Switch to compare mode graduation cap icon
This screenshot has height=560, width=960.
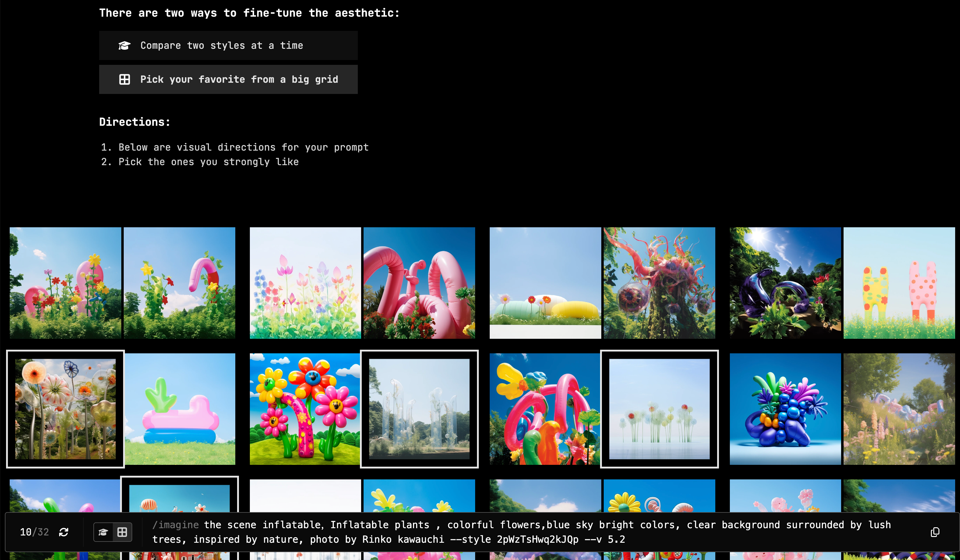pyautogui.click(x=103, y=532)
